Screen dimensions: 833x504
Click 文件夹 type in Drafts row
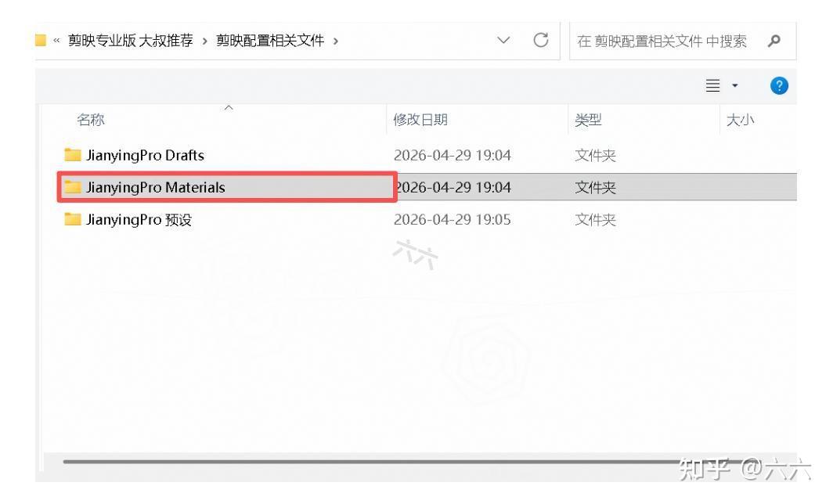coord(595,155)
